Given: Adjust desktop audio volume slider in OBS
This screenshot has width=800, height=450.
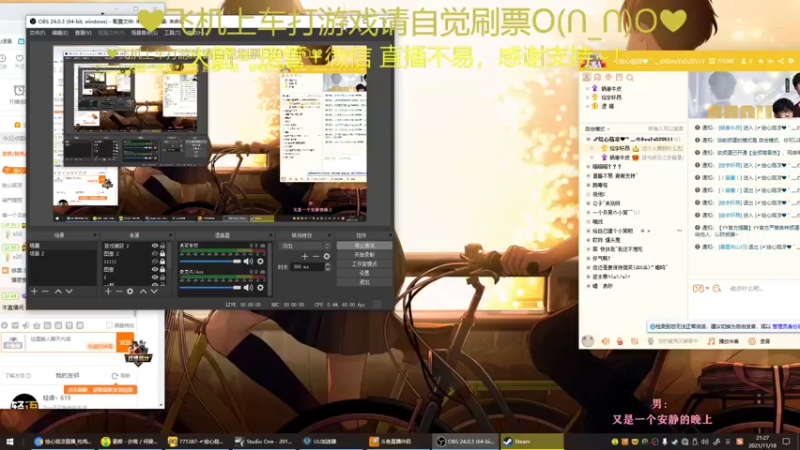Looking at the screenshot, I should pos(210,261).
